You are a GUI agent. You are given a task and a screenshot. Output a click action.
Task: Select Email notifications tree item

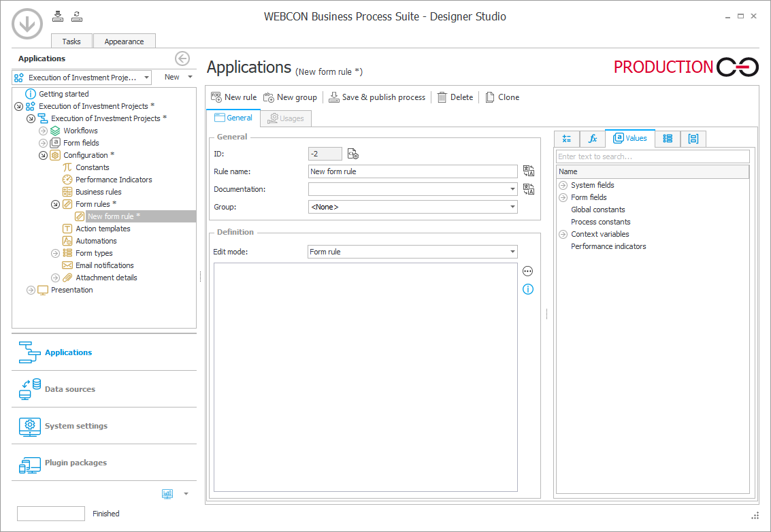click(x=104, y=265)
